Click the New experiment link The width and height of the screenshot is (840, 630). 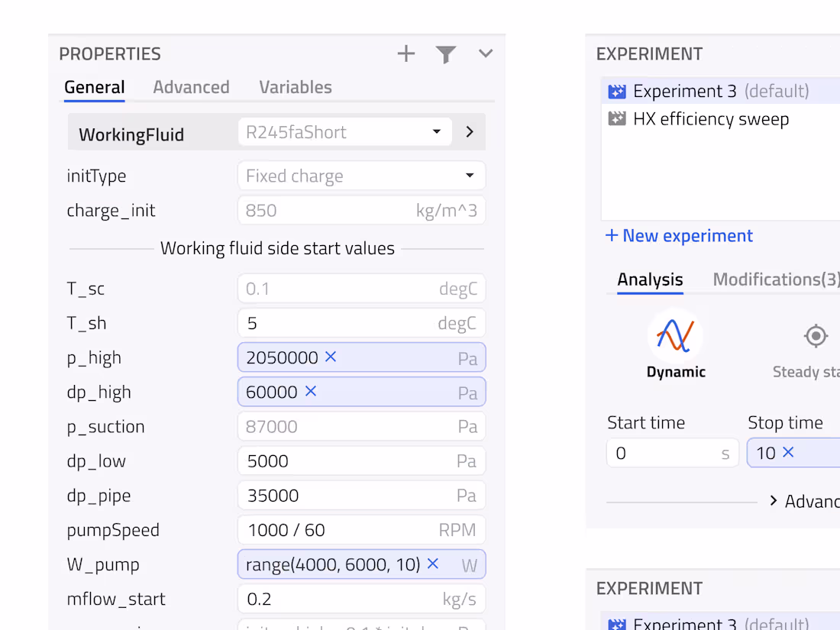coord(678,235)
